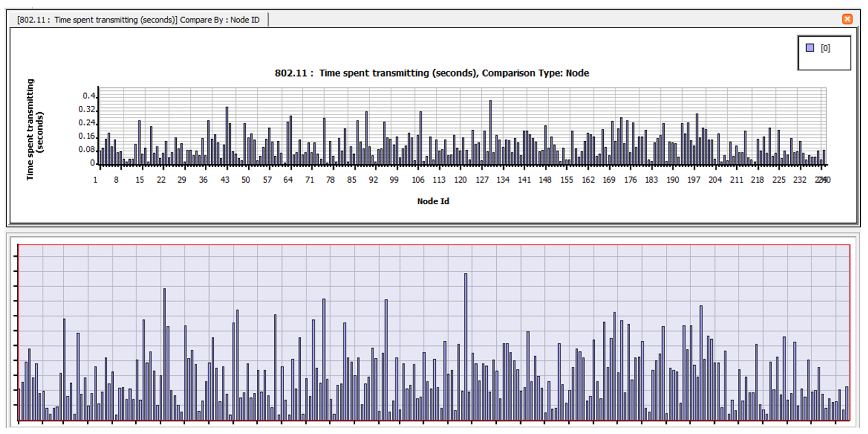Click the [0] legend label text

coord(825,48)
